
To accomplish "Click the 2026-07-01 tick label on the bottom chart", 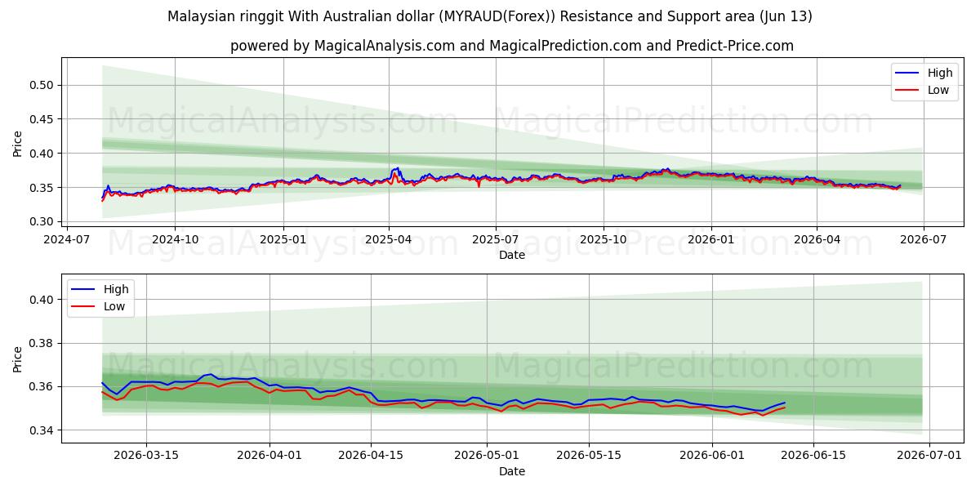I will pyautogui.click(x=929, y=457).
